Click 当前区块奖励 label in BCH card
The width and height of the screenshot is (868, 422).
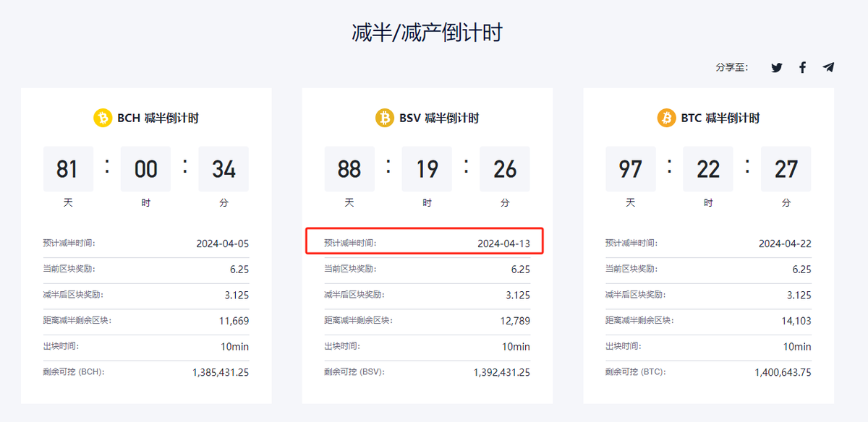tap(69, 269)
